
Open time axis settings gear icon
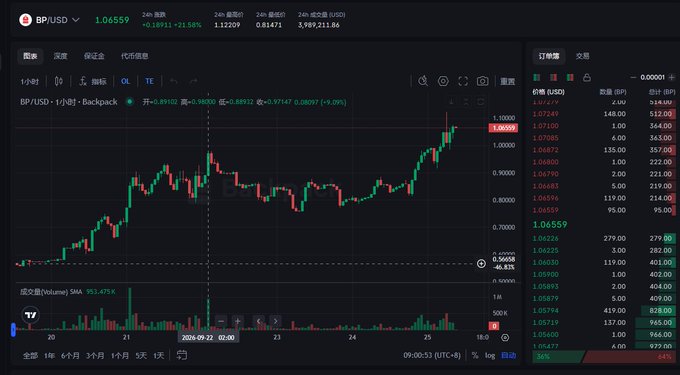pyautogui.click(x=505, y=337)
